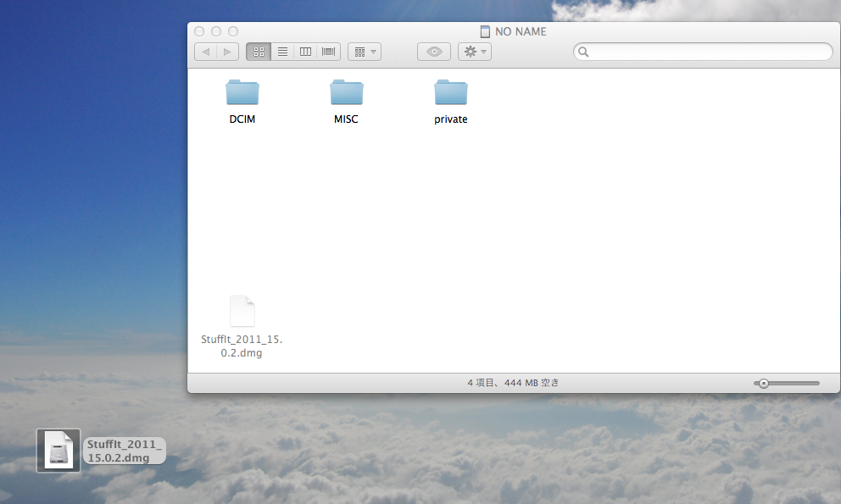This screenshot has width=841, height=504.
Task: Click the NO NAME window title
Action: 521,31
